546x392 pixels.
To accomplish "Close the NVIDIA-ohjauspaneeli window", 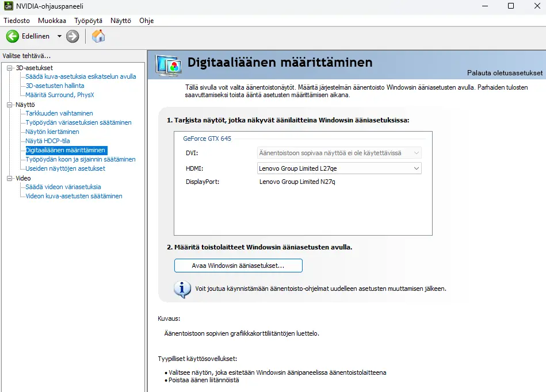I will tap(537, 6).
